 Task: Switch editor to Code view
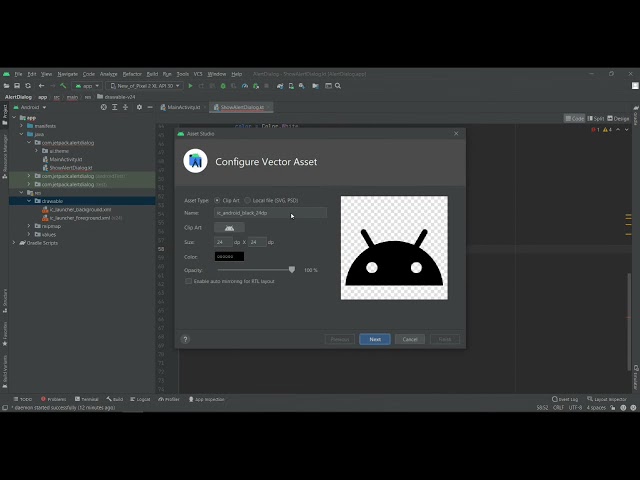[575, 118]
